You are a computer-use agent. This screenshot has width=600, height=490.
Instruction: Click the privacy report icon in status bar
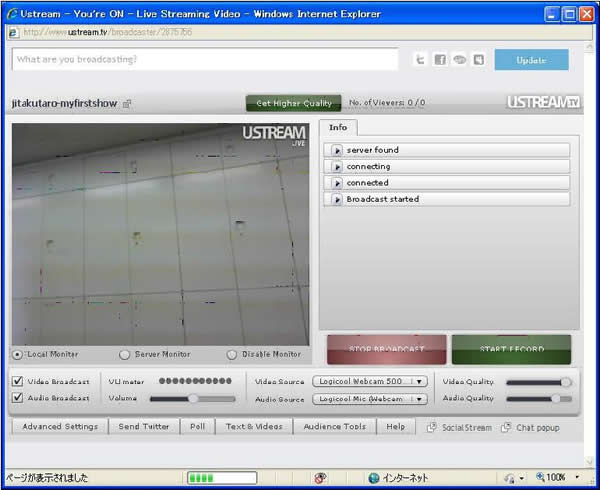(x=320, y=477)
